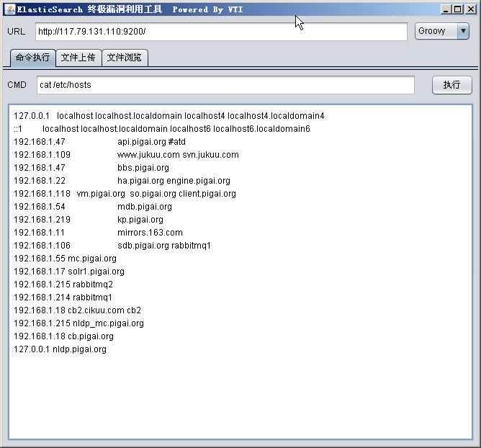Minimize the ElasticSearch tool window

tap(446, 9)
